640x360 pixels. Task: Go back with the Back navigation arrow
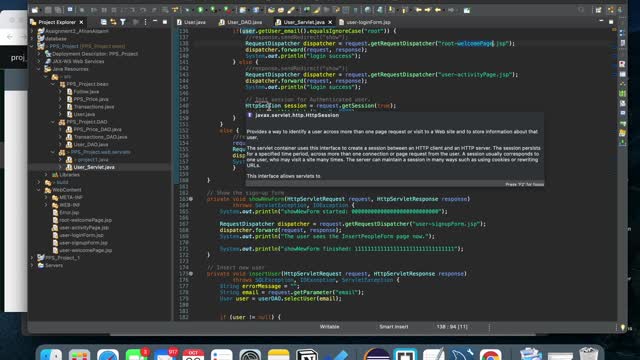tap(438, 10)
